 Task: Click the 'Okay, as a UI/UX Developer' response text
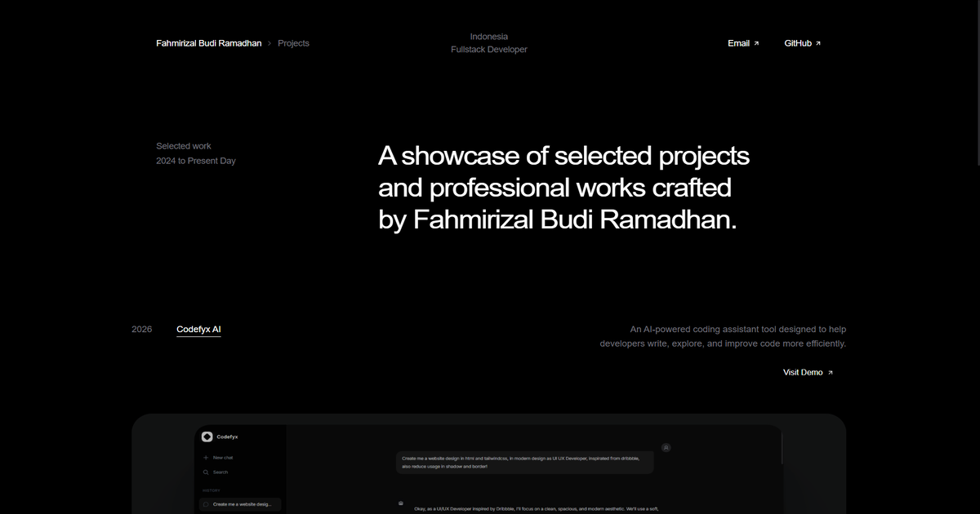[536, 509]
